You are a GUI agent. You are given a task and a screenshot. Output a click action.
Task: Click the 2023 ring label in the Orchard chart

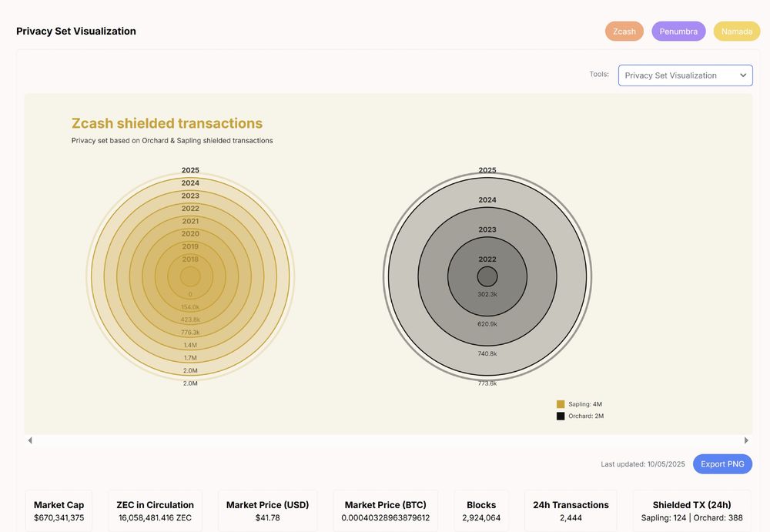click(x=487, y=229)
